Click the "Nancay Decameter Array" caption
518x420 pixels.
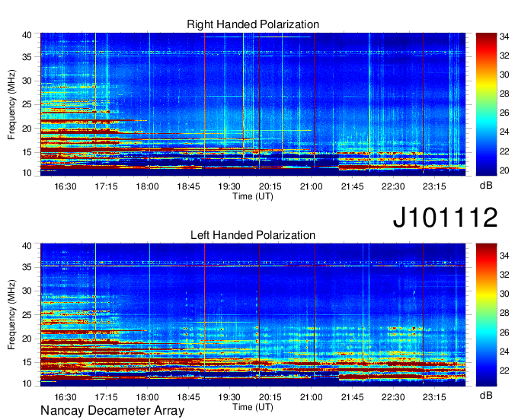click(112, 411)
